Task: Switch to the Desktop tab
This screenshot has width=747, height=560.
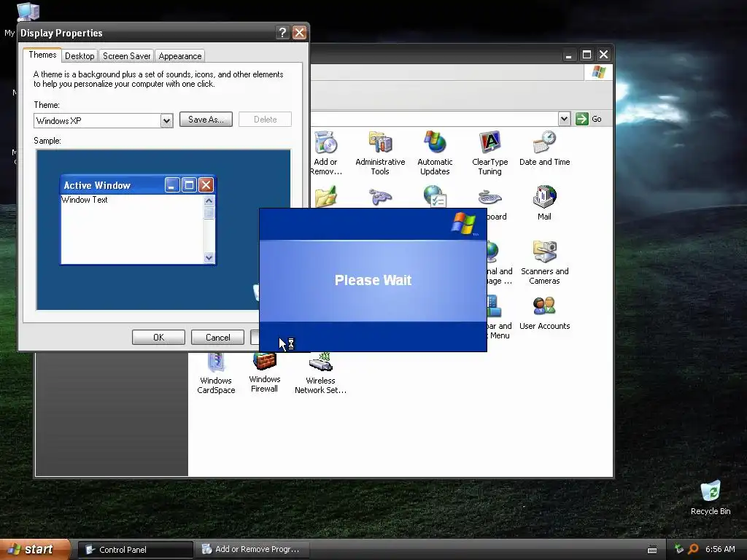Action: [80, 55]
